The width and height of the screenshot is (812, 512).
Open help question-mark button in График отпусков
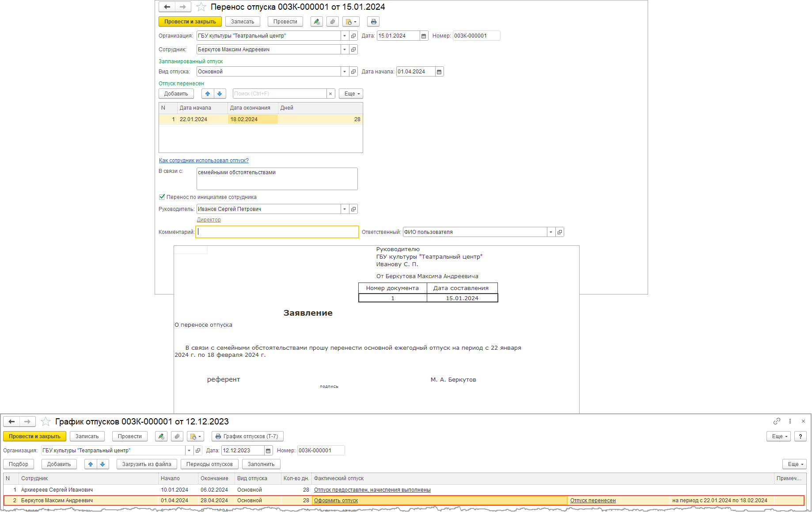[800, 436]
